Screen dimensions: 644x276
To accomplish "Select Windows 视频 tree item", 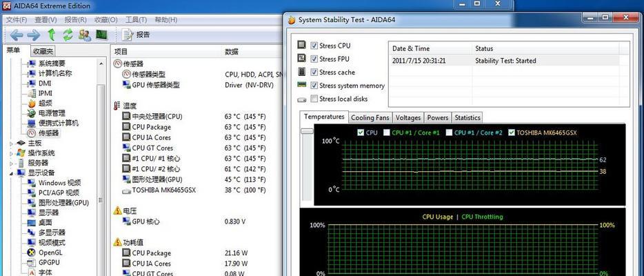I will coord(59,183).
